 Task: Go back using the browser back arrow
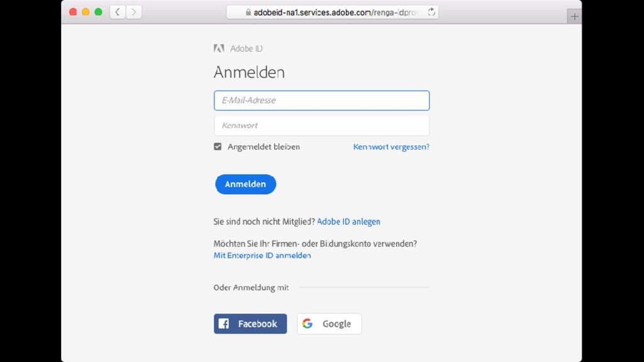118,12
